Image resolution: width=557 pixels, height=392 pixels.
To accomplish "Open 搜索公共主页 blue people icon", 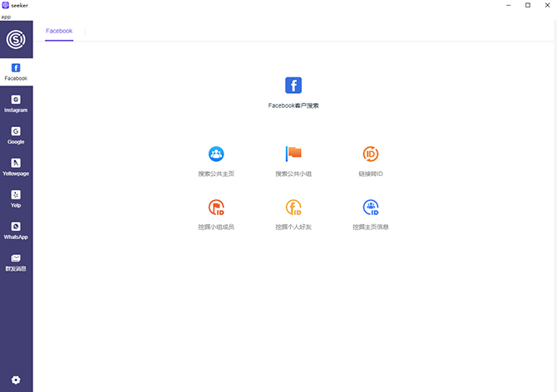I will (216, 154).
